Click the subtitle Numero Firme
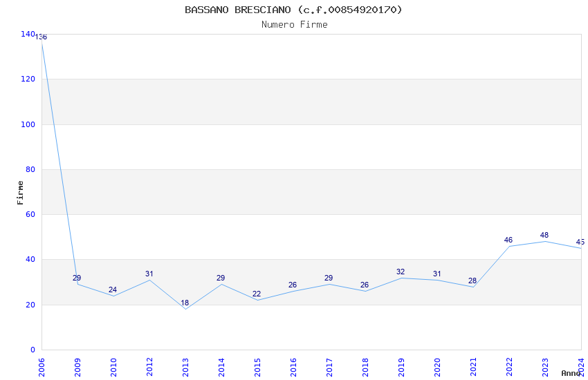Screen dimensions: 588x380 tap(295, 25)
